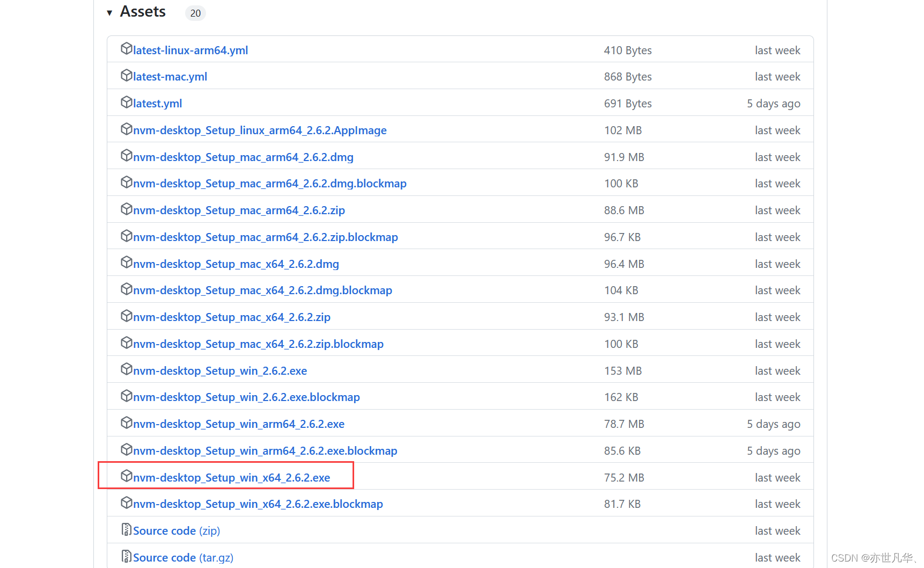
Task: Click the package icon for win_2.6.2.exe.blockmap
Action: [127, 396]
